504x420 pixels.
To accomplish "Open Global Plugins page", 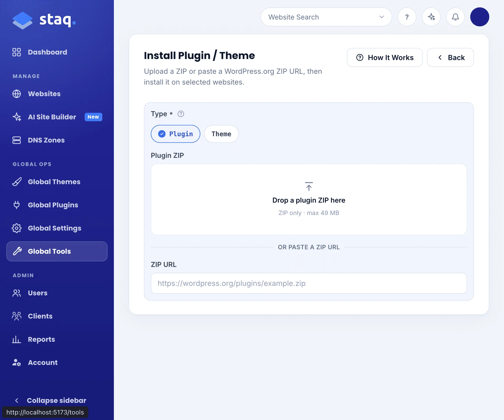I will (57, 205).
